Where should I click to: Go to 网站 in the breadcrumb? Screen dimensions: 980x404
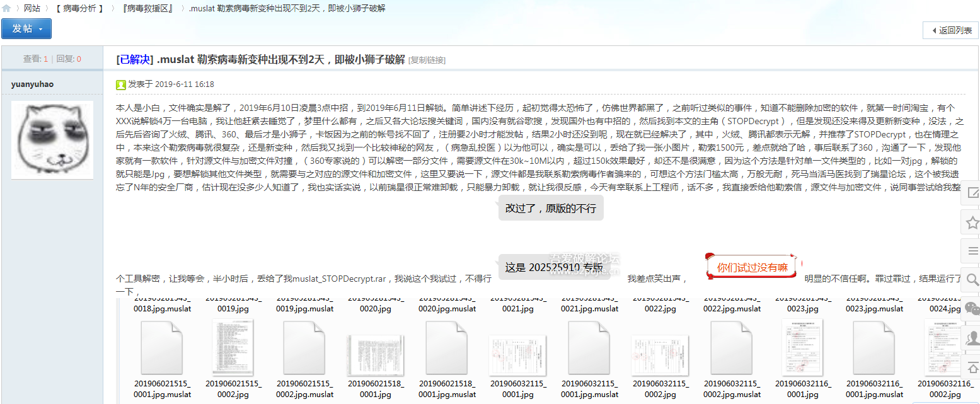tap(32, 8)
